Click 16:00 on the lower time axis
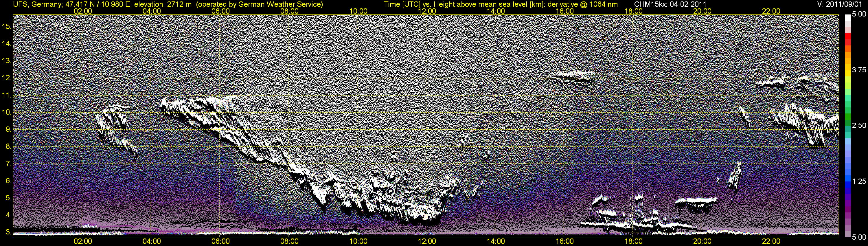The width and height of the screenshot is (868, 246). click(x=565, y=241)
